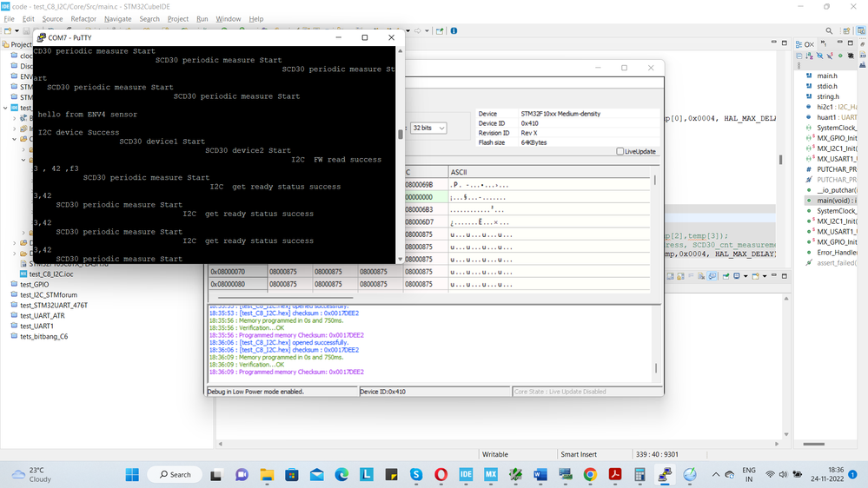Select test_C8_I2C.ioc file in project tree
Viewport: 868px width, 488px height.
coord(51,274)
